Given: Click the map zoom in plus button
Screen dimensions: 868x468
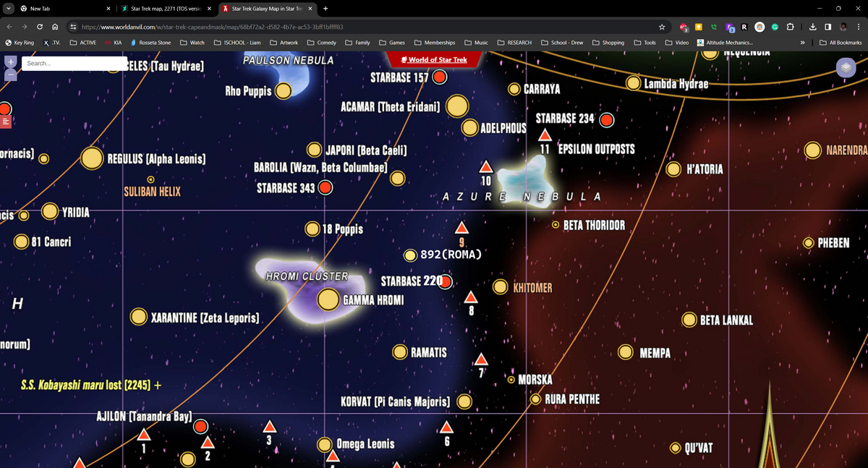Looking at the screenshot, I should pyautogui.click(x=11, y=63).
